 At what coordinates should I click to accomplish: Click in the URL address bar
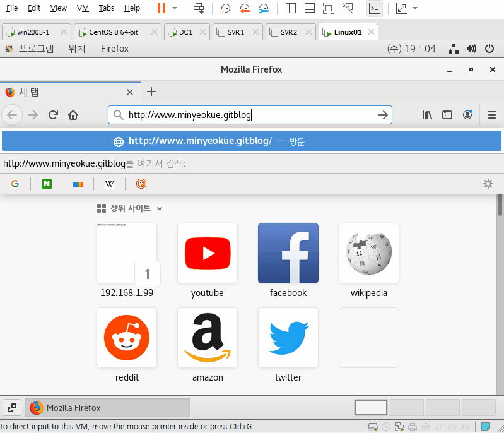[250, 115]
